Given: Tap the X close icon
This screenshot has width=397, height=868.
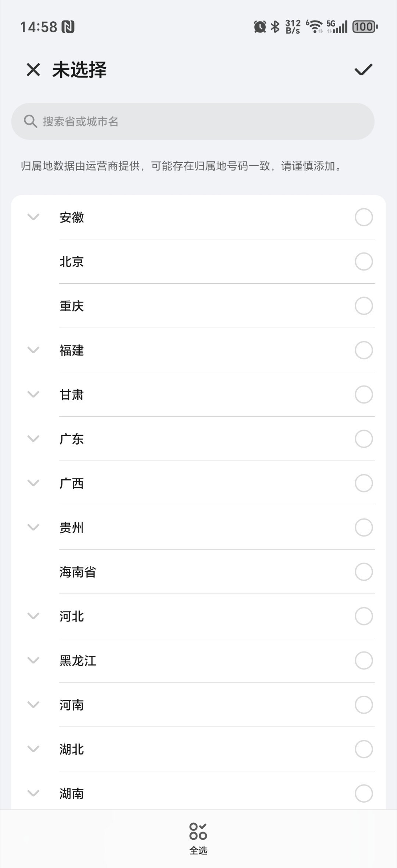Looking at the screenshot, I should coord(33,69).
